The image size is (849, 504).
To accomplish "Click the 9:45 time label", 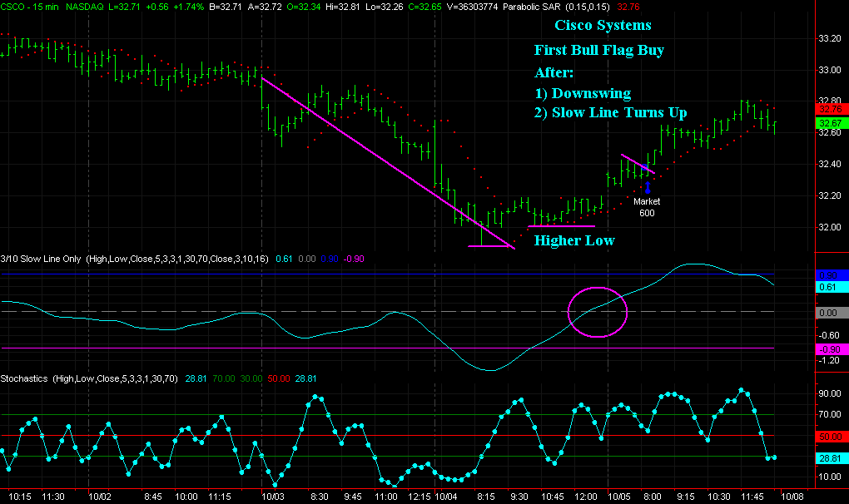I will click(x=352, y=497).
